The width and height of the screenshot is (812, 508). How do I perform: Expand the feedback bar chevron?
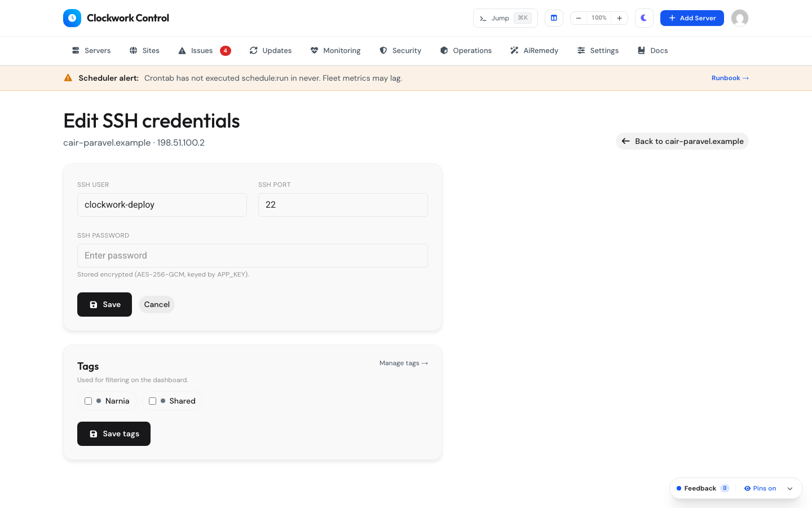(x=790, y=488)
